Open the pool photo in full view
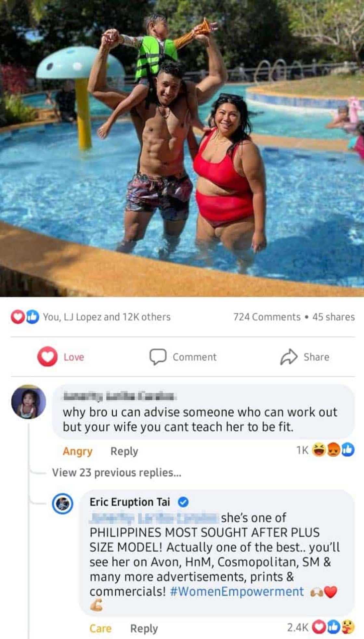The image size is (364, 639). click(182, 148)
